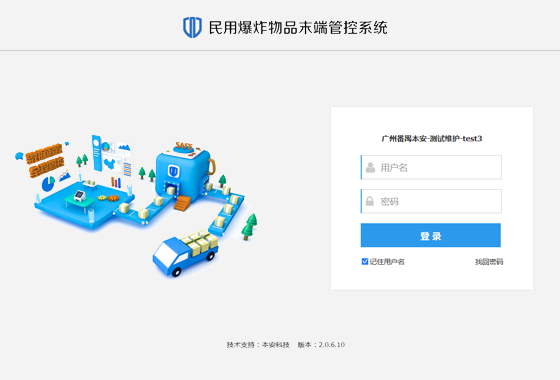Click the 广州番禺本安-测试维护-test3 heading
Viewport: 560px width, 380px height.
tap(431, 139)
